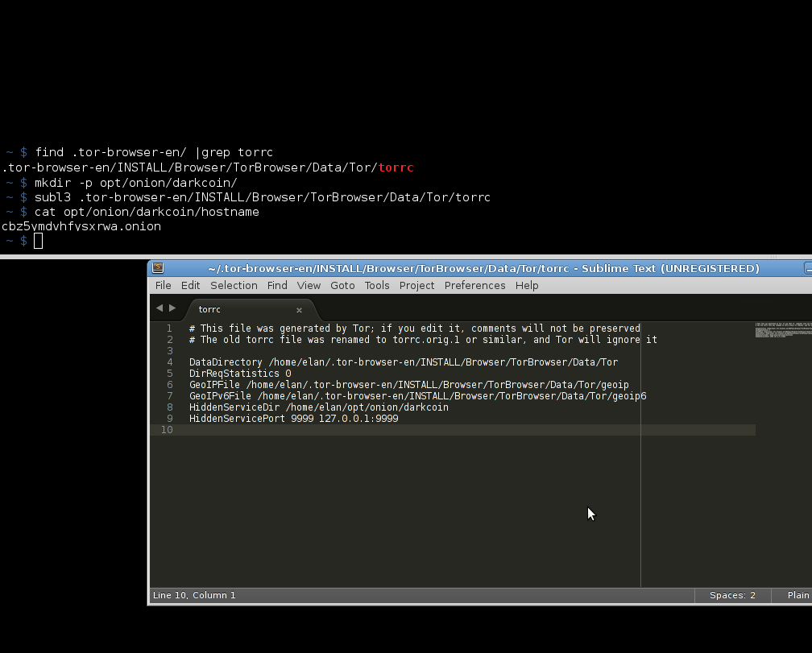
Task: Click the find .tor-browser-en/ command in terminal
Action: [x=153, y=152]
